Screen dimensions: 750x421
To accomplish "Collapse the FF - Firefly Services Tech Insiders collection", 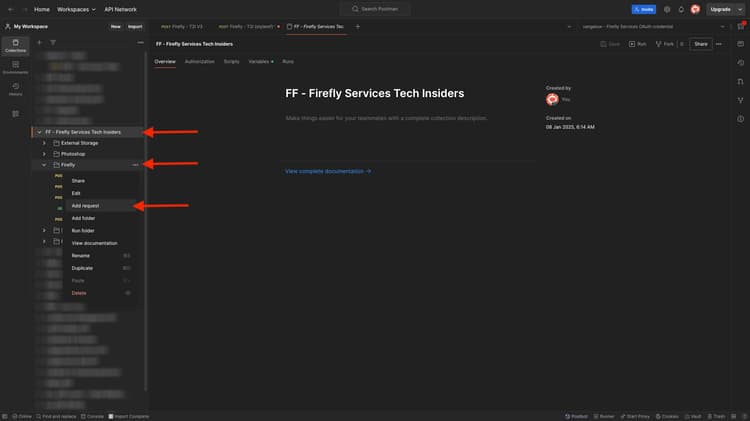I will [x=39, y=132].
